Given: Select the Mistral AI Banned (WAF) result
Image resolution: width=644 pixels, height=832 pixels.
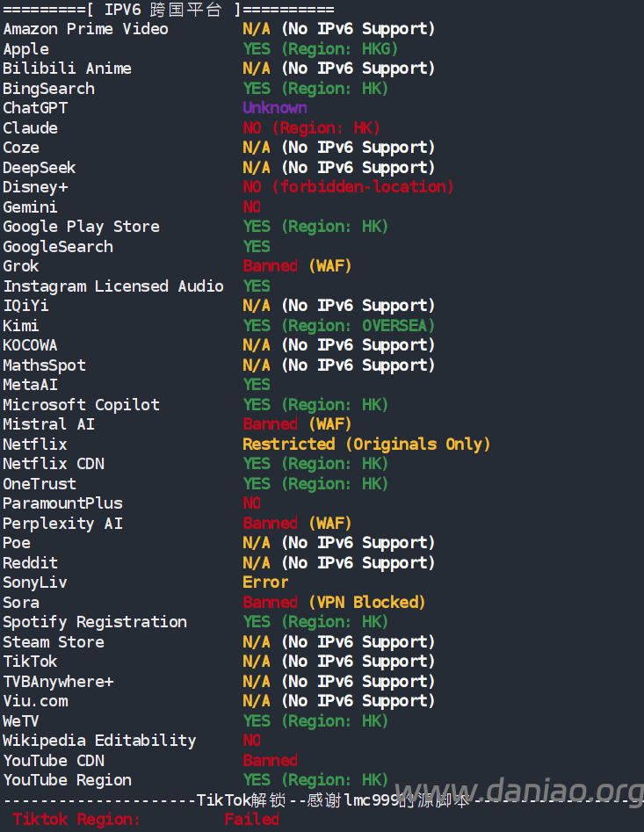Looking at the screenshot, I should (298, 424).
